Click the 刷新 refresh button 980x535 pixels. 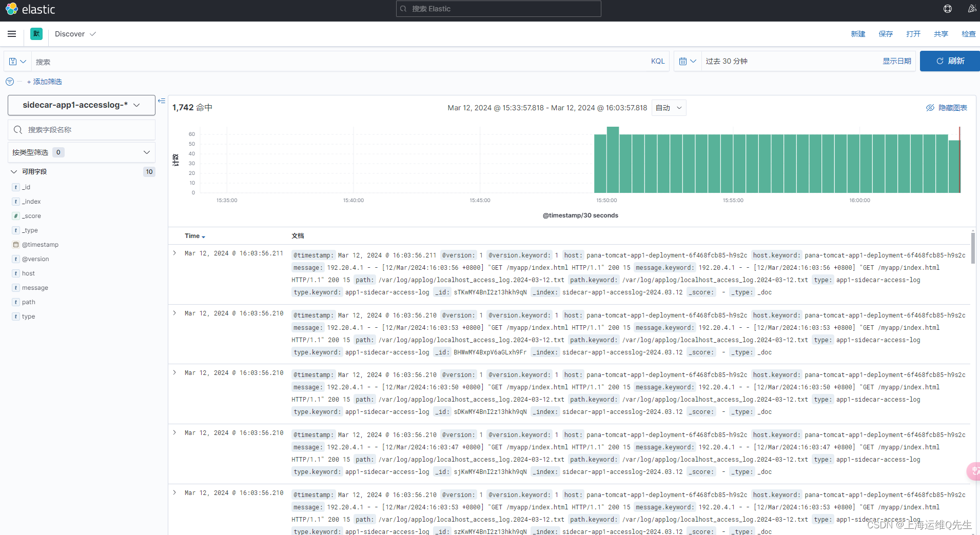coord(950,61)
